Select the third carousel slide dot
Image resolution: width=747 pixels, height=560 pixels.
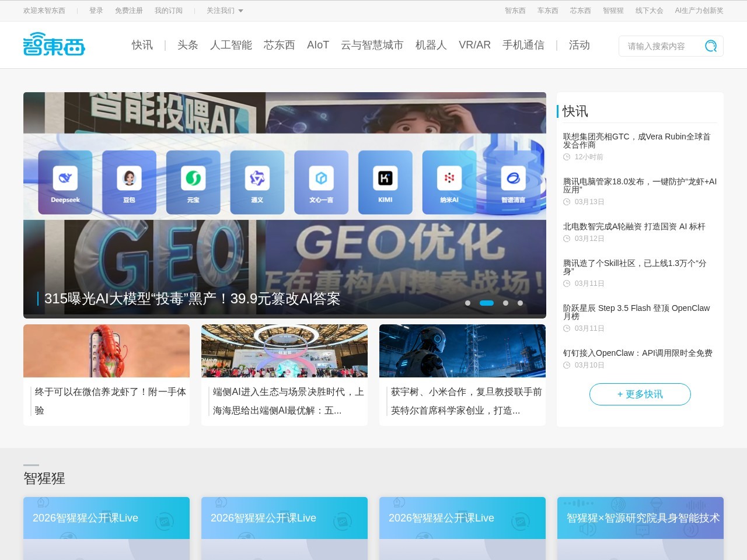[x=505, y=303]
